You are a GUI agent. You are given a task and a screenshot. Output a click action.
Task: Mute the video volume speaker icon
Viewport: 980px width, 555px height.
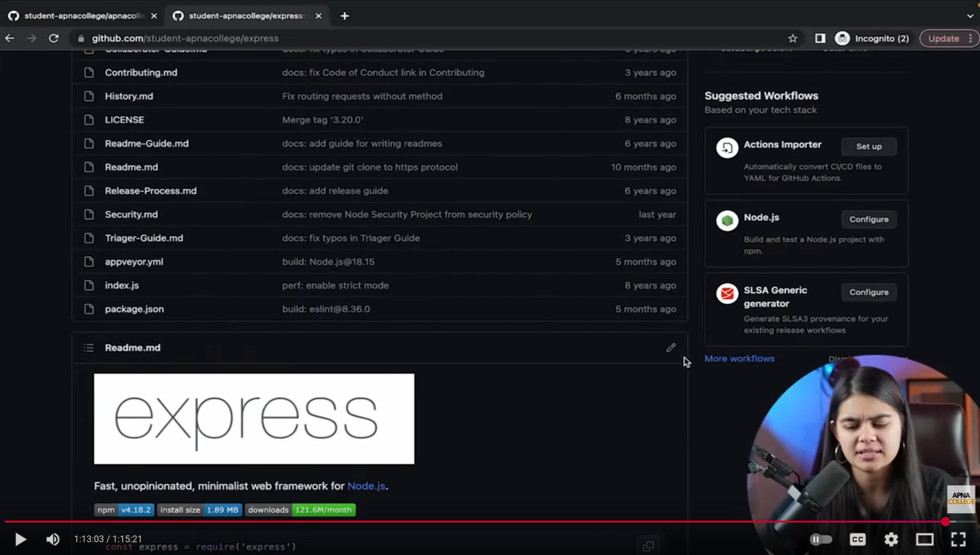coord(53,539)
